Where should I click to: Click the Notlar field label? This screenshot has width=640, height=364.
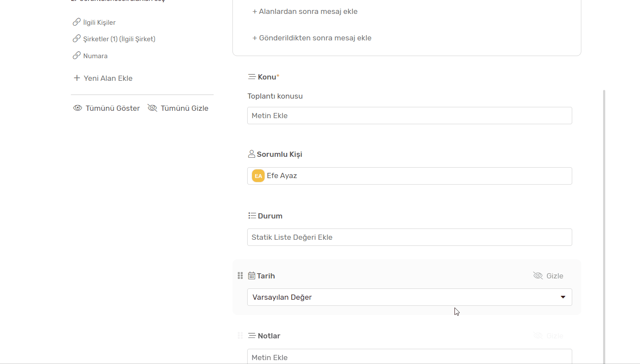pyautogui.click(x=269, y=336)
